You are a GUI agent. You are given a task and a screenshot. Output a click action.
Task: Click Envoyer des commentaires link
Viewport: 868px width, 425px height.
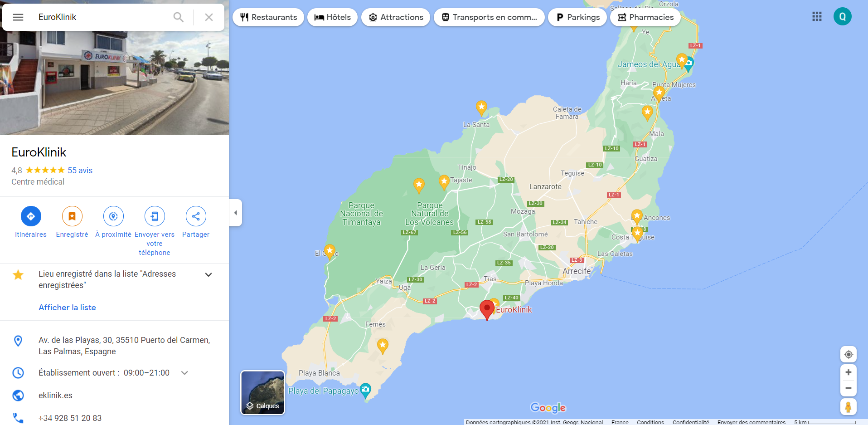point(752,422)
